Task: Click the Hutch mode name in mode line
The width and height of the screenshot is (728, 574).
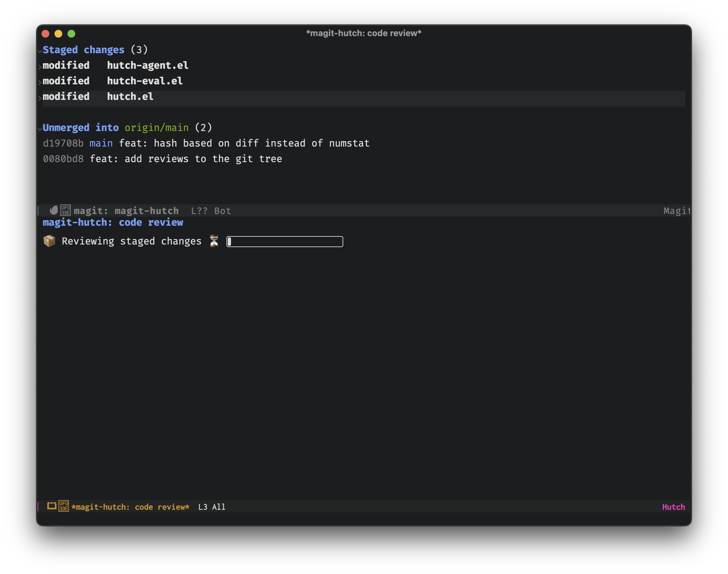Action: (x=673, y=507)
